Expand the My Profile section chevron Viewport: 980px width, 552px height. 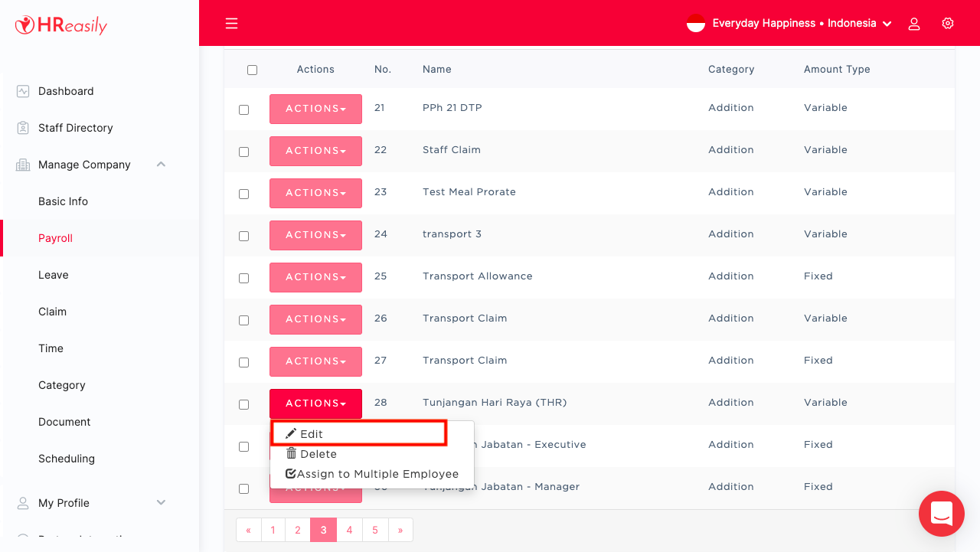point(161,502)
